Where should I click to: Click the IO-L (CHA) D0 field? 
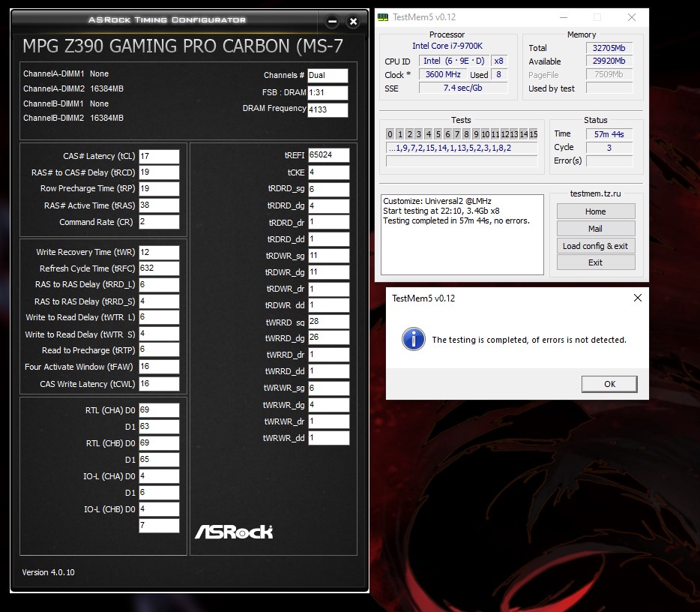click(159, 476)
